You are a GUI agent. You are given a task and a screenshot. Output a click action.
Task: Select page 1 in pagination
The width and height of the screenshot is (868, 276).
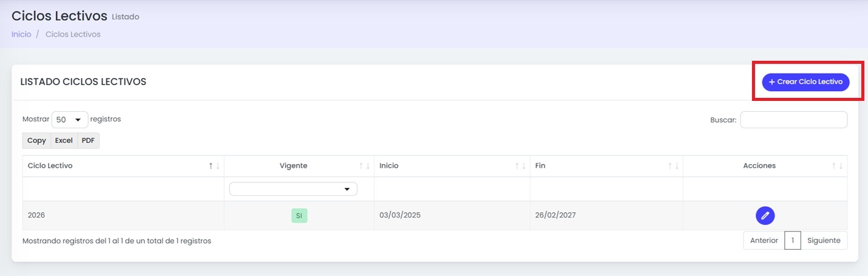[793, 240]
